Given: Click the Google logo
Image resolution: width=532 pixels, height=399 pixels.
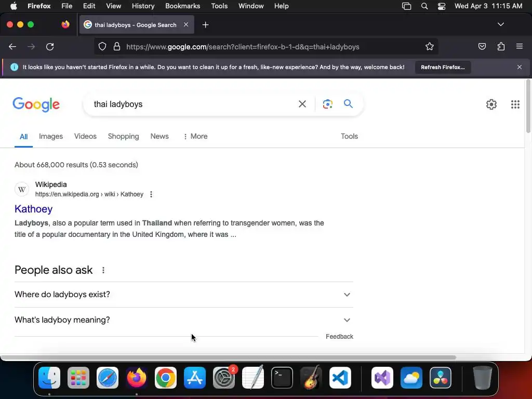Looking at the screenshot, I should [x=36, y=104].
